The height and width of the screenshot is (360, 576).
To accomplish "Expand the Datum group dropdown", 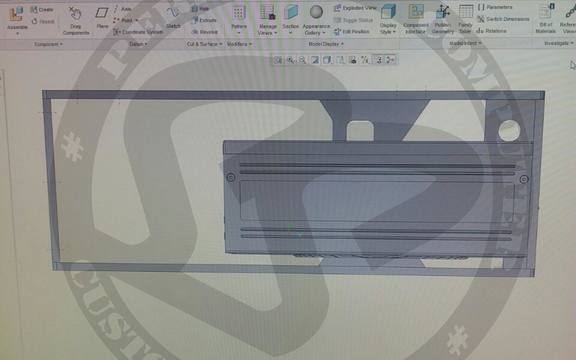I will [x=138, y=44].
